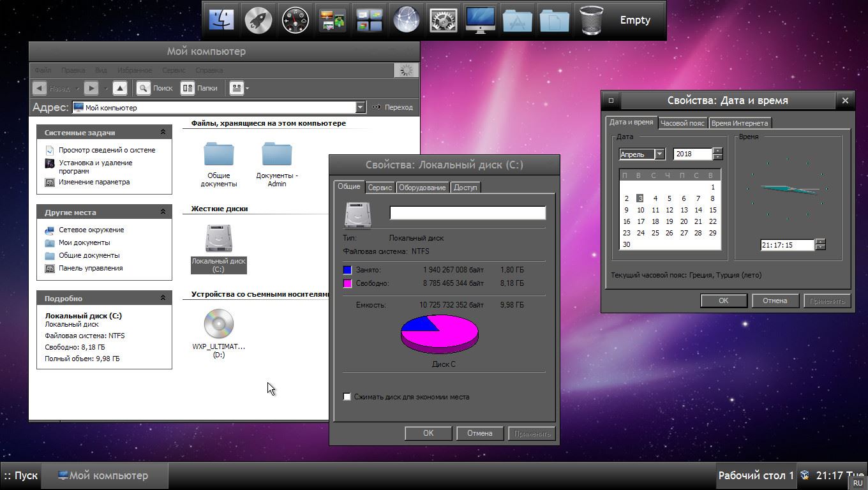Open the Сервис menu in My Computer
Image resolution: width=868 pixels, height=490 pixels.
point(174,70)
